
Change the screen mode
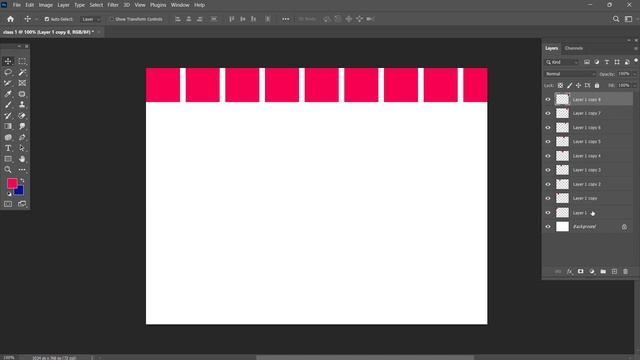click(22, 204)
